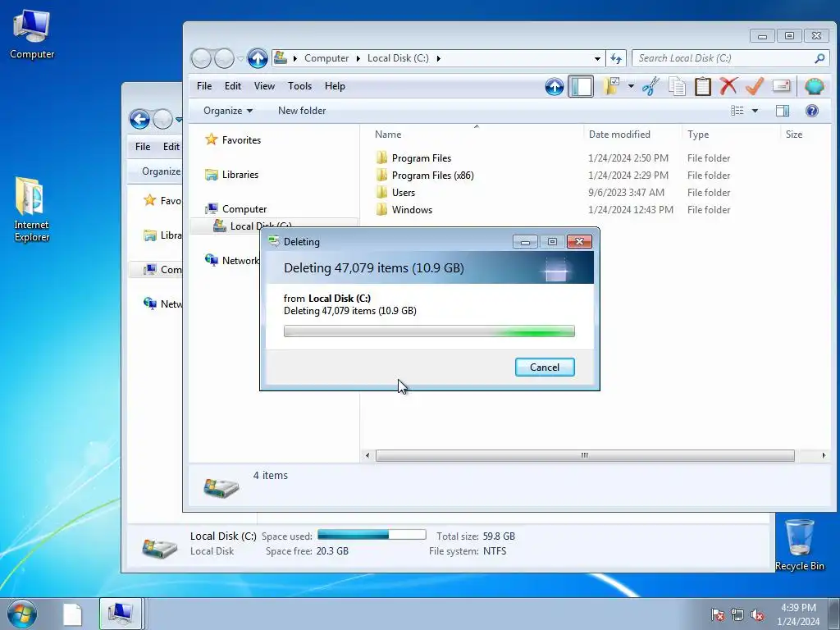Open the Edit menu in front window
The height and width of the screenshot is (630, 840).
(232, 86)
